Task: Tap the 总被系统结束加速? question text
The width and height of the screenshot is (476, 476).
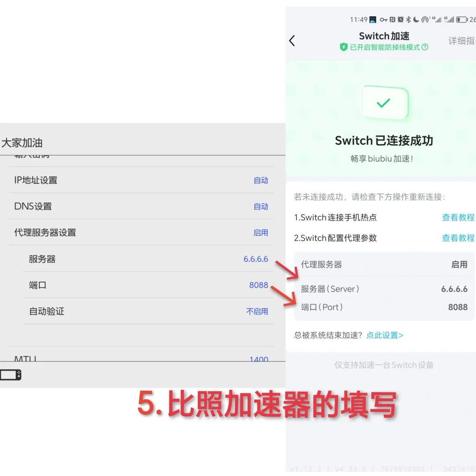Action: [x=328, y=335]
